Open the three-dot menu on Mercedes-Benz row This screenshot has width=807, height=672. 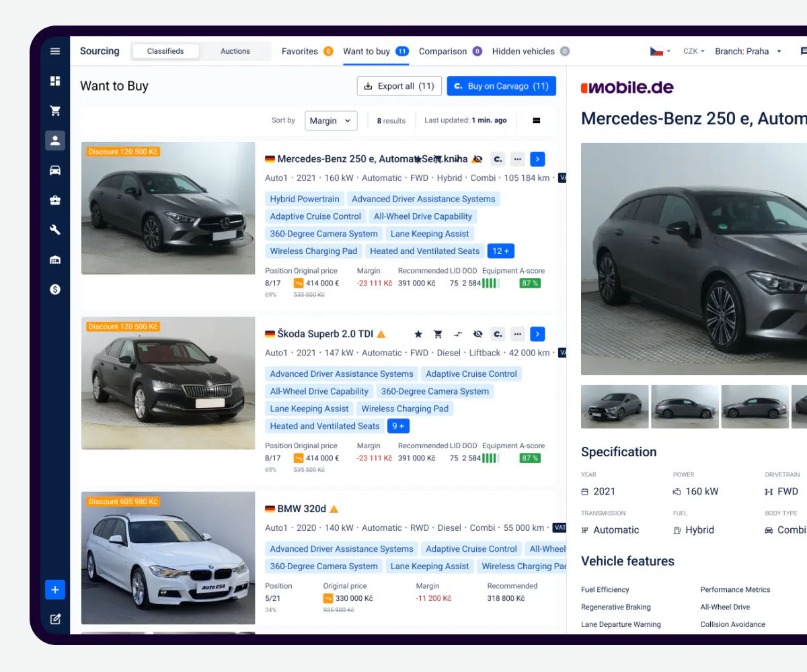point(517,159)
